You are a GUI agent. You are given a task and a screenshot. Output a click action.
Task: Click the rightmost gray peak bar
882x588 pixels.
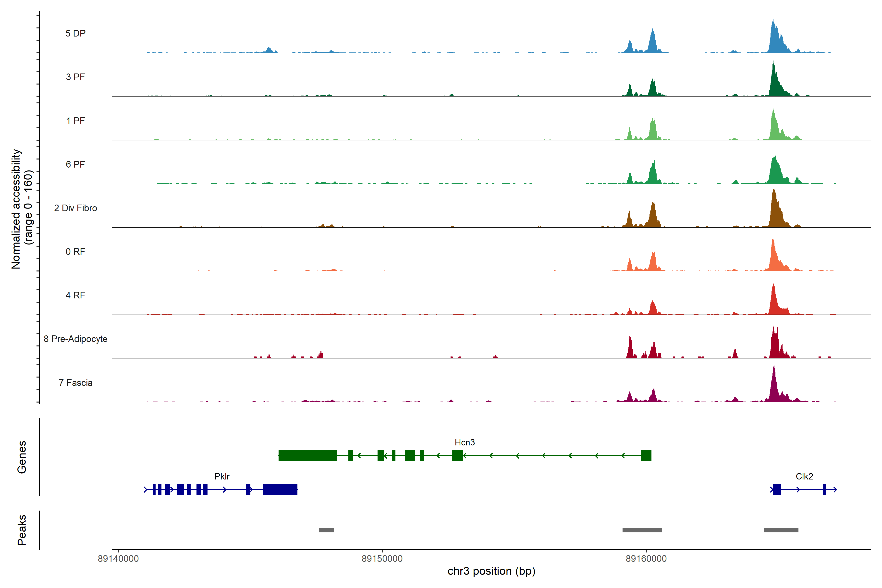[781, 530]
